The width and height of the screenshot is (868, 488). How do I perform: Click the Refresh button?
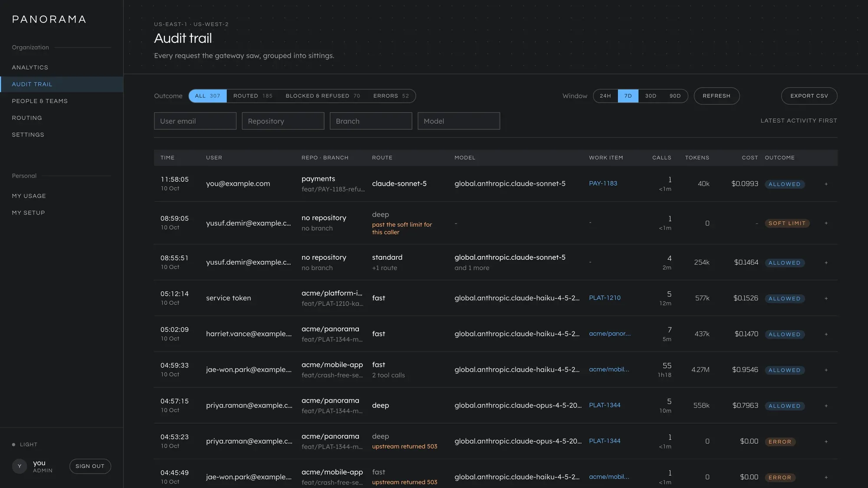[x=717, y=96]
